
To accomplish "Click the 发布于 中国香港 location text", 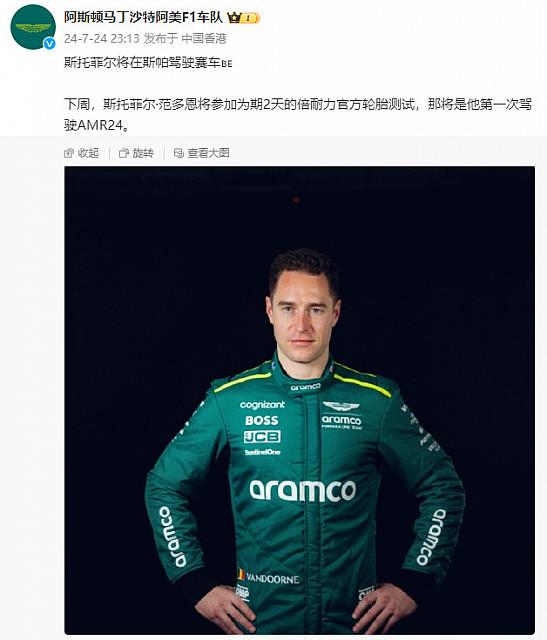I will pos(185,39).
